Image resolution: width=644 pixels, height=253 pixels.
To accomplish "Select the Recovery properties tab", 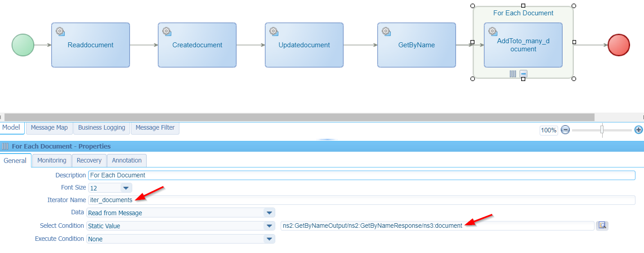I will point(89,161).
